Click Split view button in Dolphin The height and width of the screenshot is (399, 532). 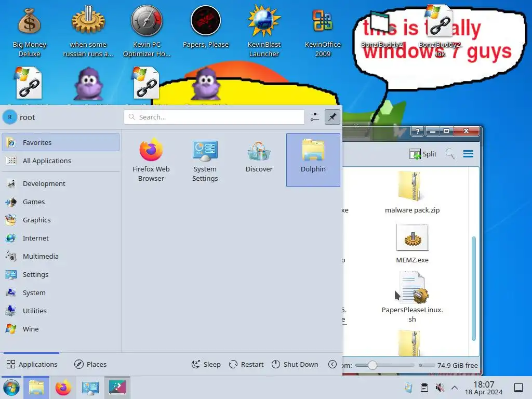[423, 154]
